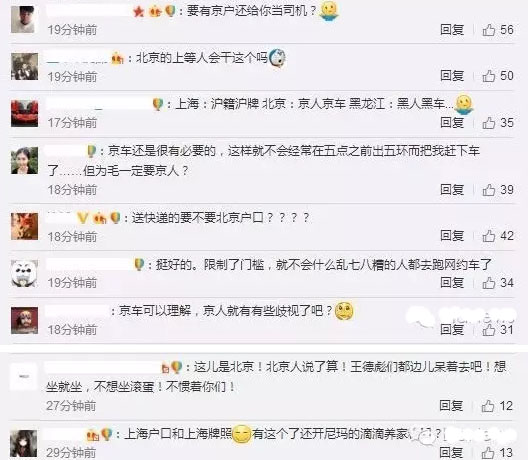Open the red car avatar profile
Viewport: 528px width, 460px height.
(25, 113)
